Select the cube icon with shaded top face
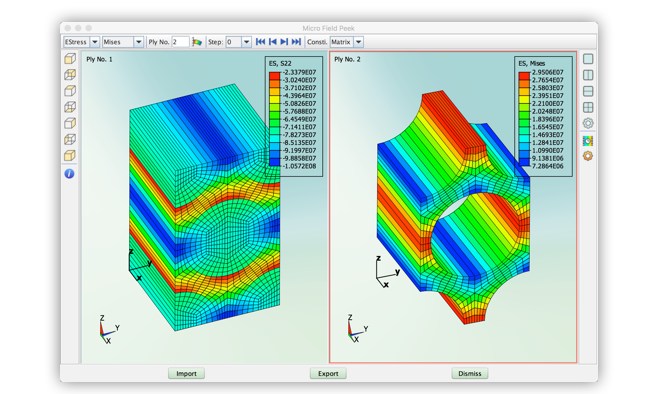This screenshot has height=394, width=660. pos(70,91)
